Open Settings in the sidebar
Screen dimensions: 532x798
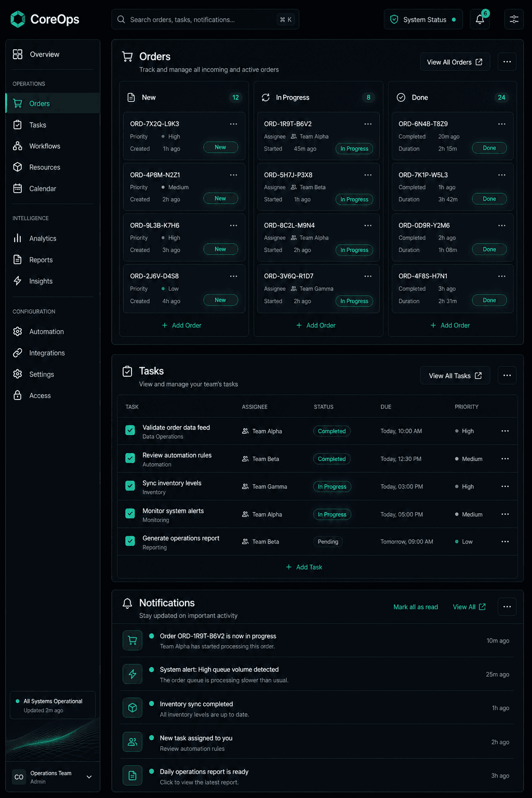[52, 374]
